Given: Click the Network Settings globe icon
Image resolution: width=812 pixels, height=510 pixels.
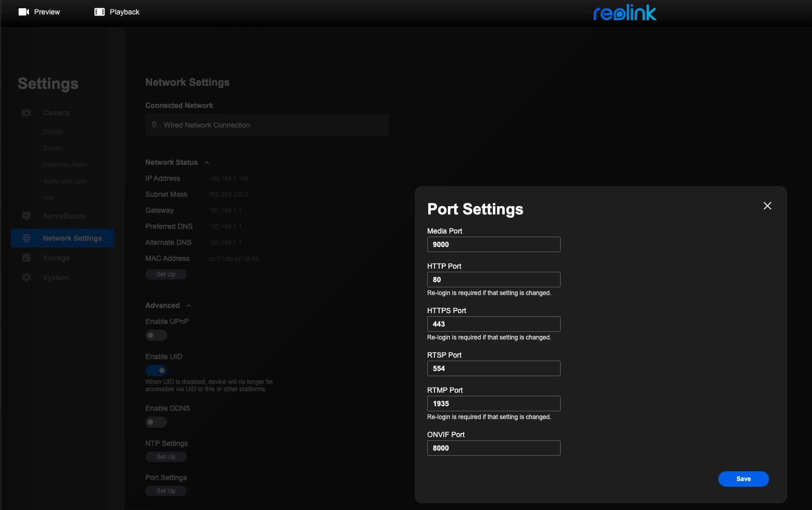Looking at the screenshot, I should click(x=26, y=238).
